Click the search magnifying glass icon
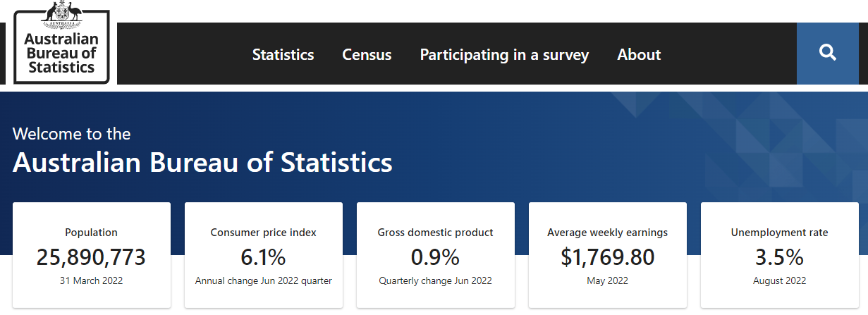Screen dimensions: 868x315 coord(828,52)
